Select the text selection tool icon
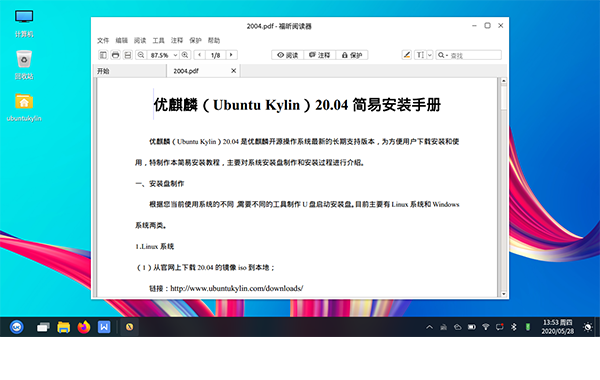Screen dimensions: 600x380 pyautogui.click(x=420, y=55)
